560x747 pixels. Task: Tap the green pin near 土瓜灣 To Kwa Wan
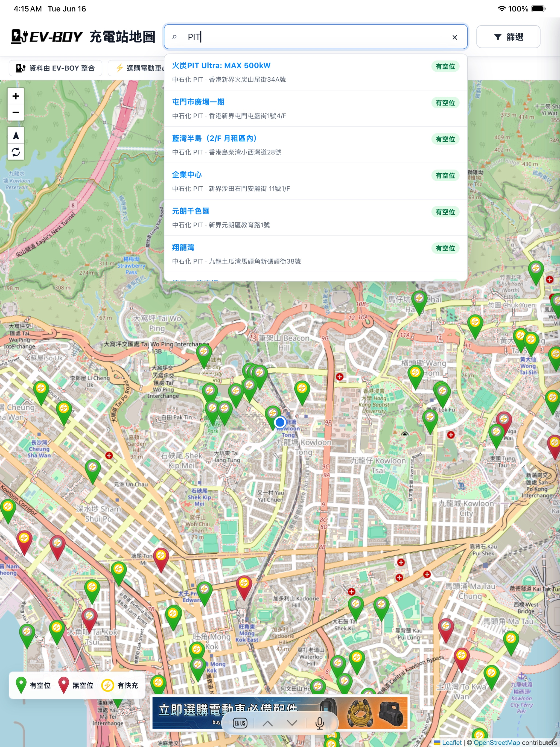(x=491, y=677)
